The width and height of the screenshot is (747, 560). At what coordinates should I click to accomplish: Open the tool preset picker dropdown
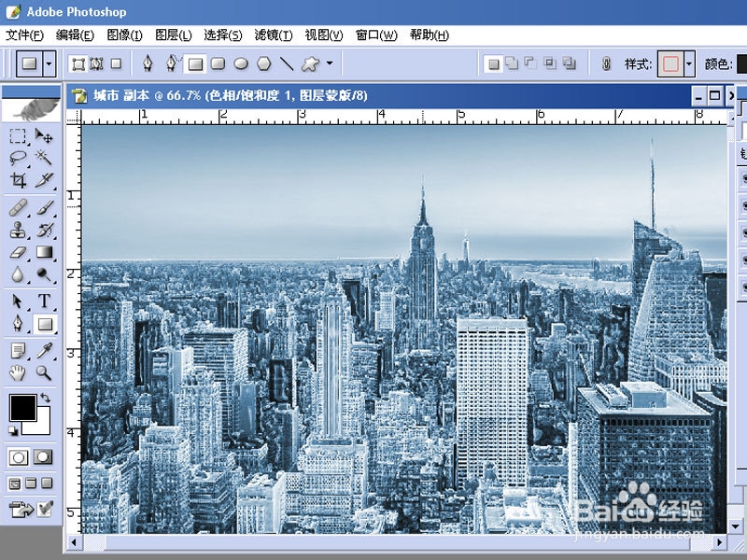pos(49,63)
